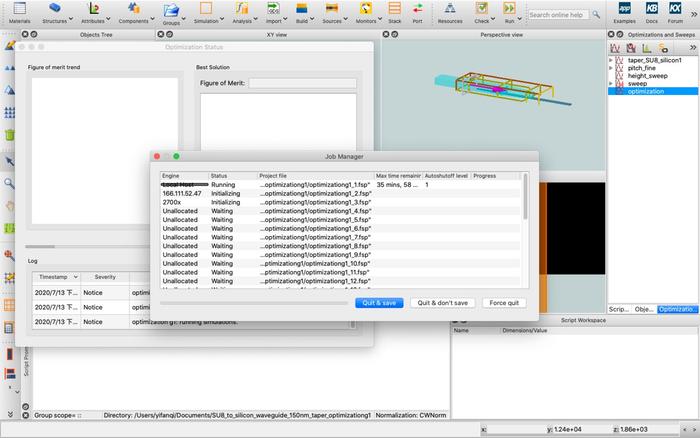Click the Stack toolbar icon
The width and height of the screenshot is (700, 438).
[x=394, y=8]
